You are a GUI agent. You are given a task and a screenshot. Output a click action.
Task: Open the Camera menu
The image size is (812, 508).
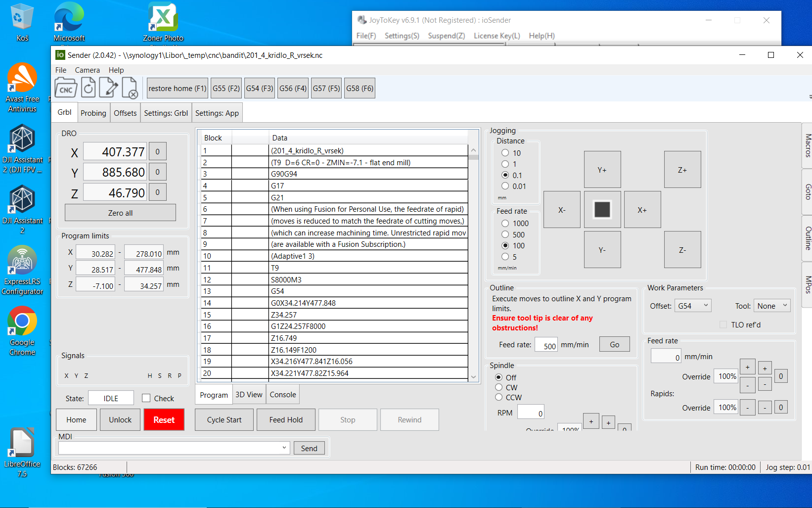[x=87, y=70]
